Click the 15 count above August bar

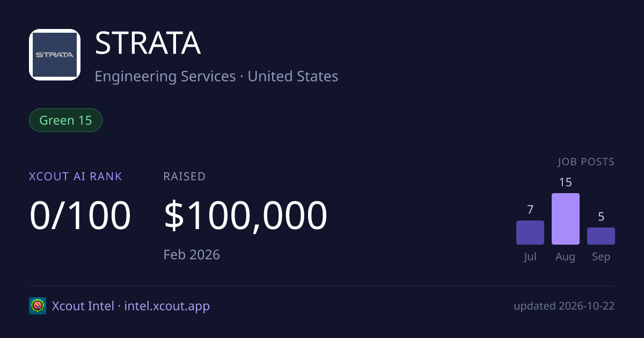point(566,182)
